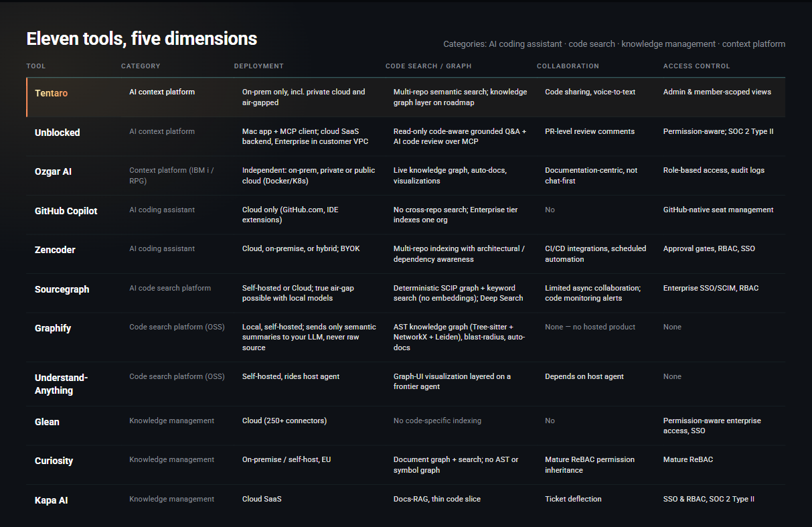The height and width of the screenshot is (527, 812).
Task: Click 'GitHub-native seat management' cell
Action: point(718,210)
